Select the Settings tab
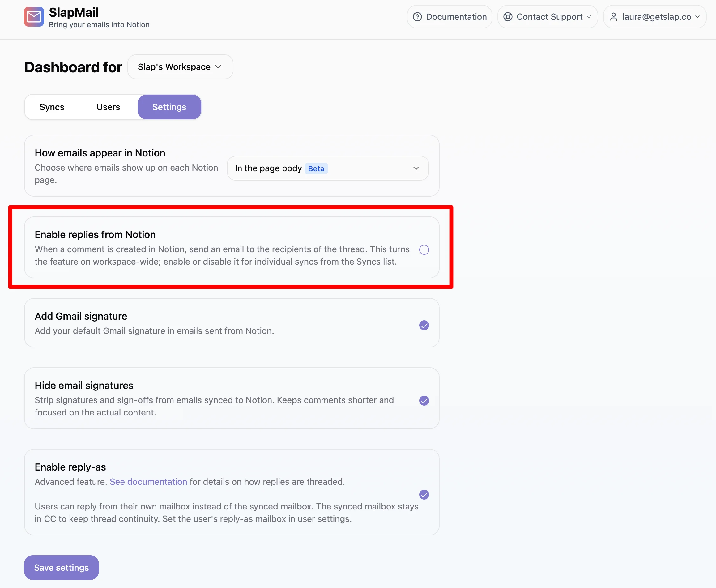This screenshot has height=588, width=716. tap(169, 107)
